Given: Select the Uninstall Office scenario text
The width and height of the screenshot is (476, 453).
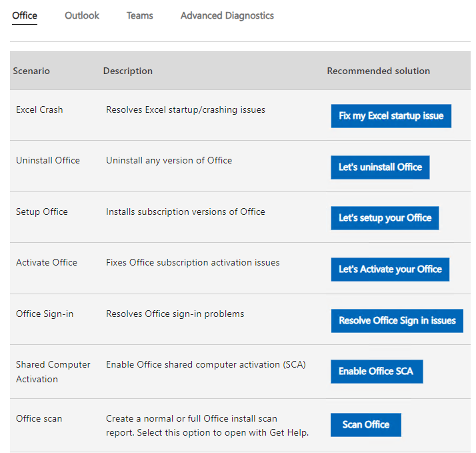Looking at the screenshot, I should [x=48, y=160].
